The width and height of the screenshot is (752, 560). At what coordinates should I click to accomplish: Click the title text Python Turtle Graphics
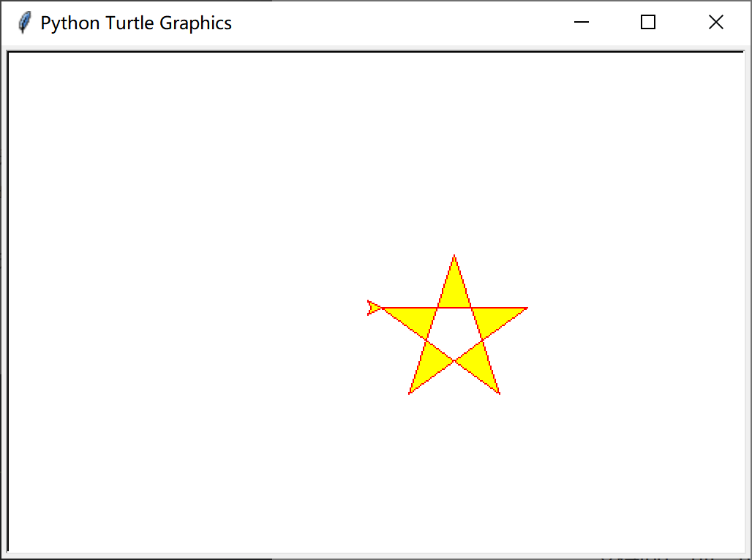tap(135, 22)
